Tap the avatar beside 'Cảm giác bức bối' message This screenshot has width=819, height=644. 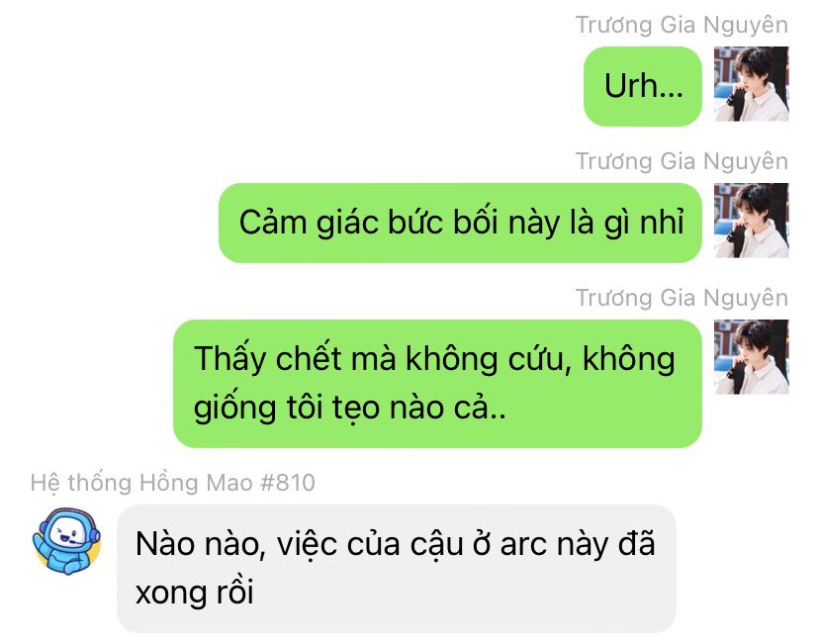pyautogui.click(x=751, y=220)
